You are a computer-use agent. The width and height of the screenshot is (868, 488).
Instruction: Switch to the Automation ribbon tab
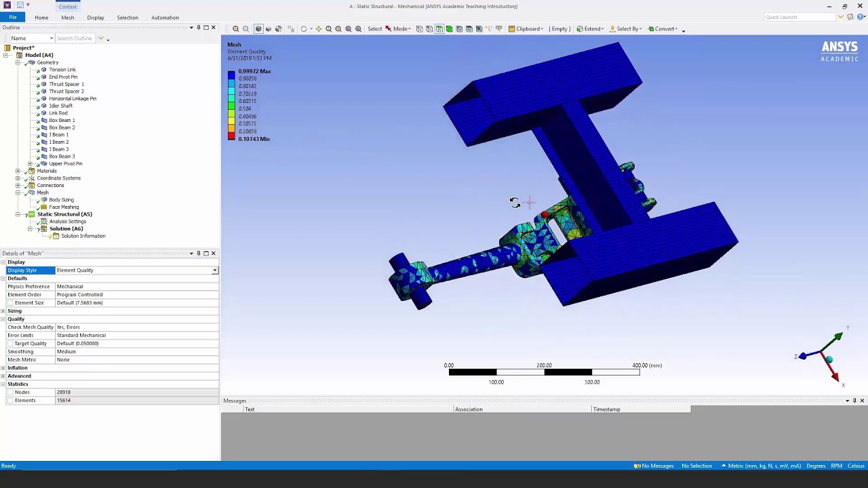coord(165,18)
